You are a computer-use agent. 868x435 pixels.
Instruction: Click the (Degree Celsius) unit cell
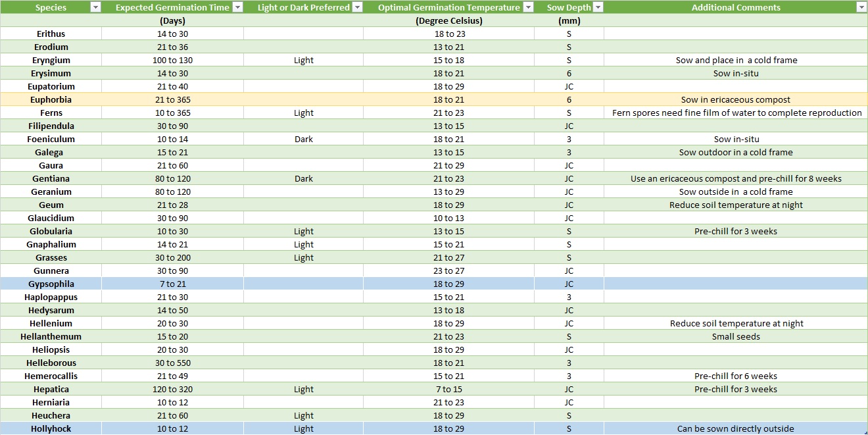(x=448, y=20)
